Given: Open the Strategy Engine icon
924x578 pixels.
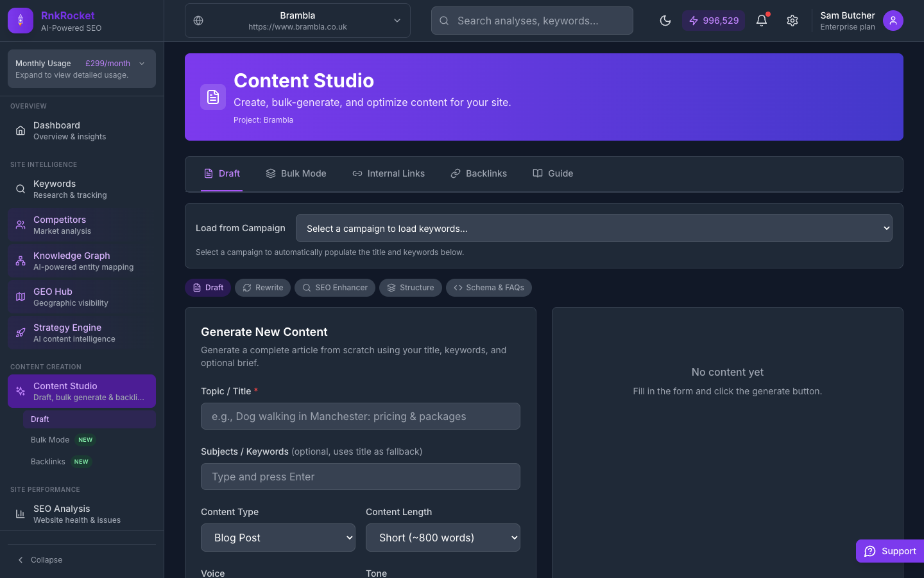Looking at the screenshot, I should 20,333.
